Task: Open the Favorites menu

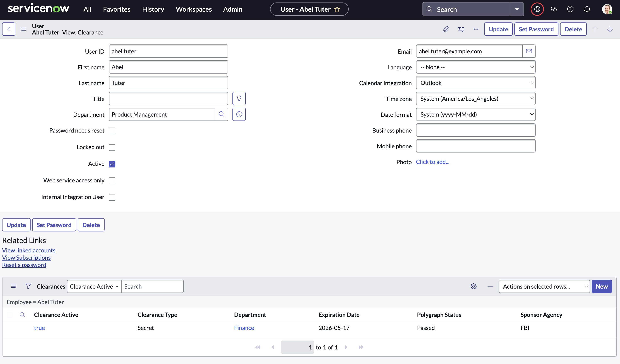Action: click(x=117, y=9)
